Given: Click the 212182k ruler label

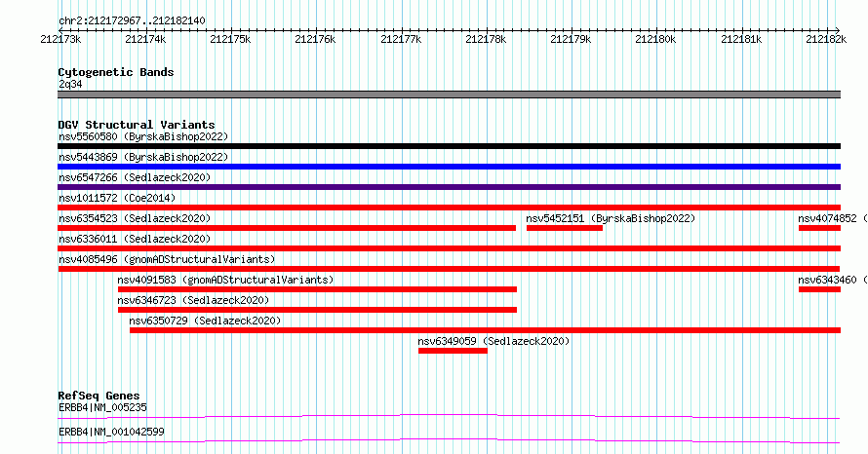Looking at the screenshot, I should (826, 39).
